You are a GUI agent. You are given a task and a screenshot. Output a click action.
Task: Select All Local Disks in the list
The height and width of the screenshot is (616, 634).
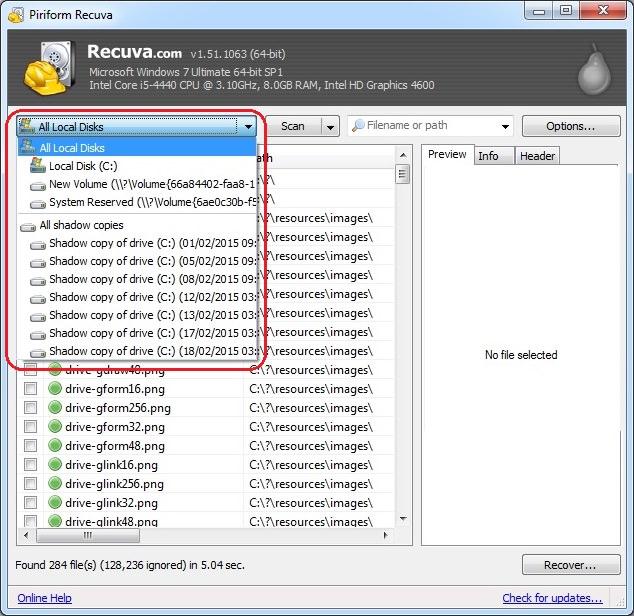point(137,148)
